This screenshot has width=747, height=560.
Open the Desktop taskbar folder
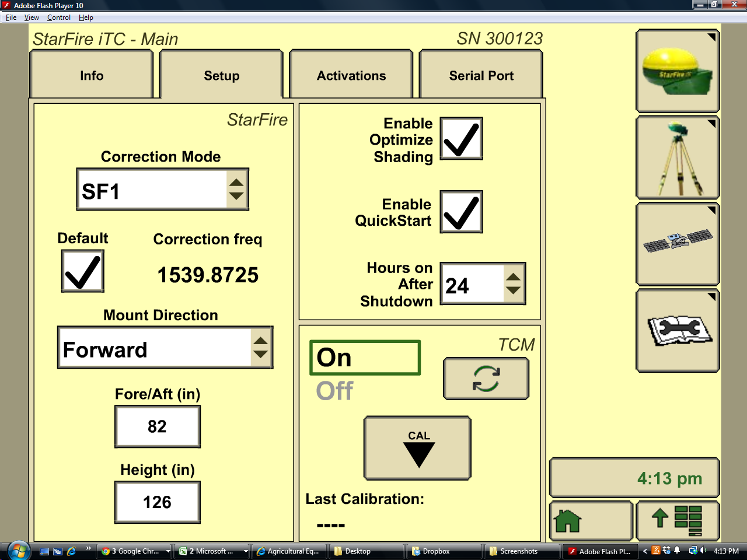tap(367, 551)
